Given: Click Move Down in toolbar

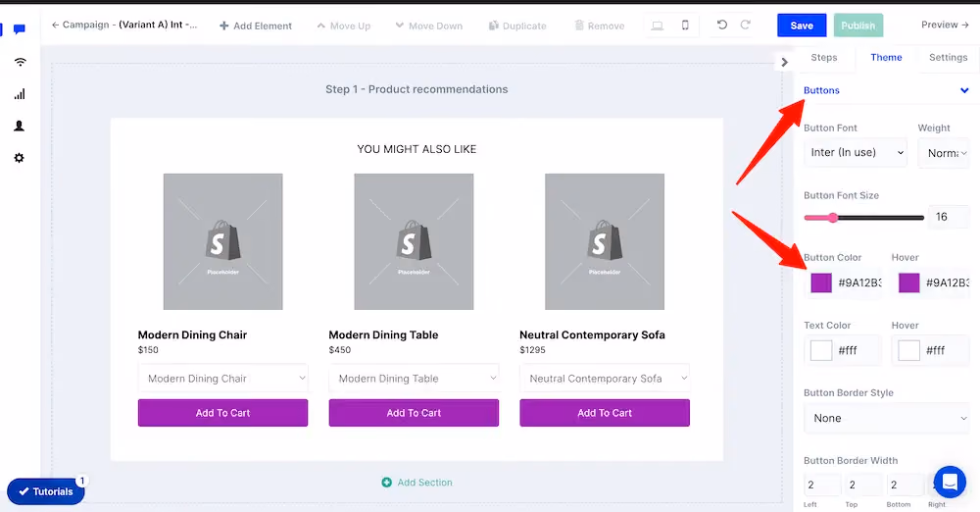Looking at the screenshot, I should [429, 26].
